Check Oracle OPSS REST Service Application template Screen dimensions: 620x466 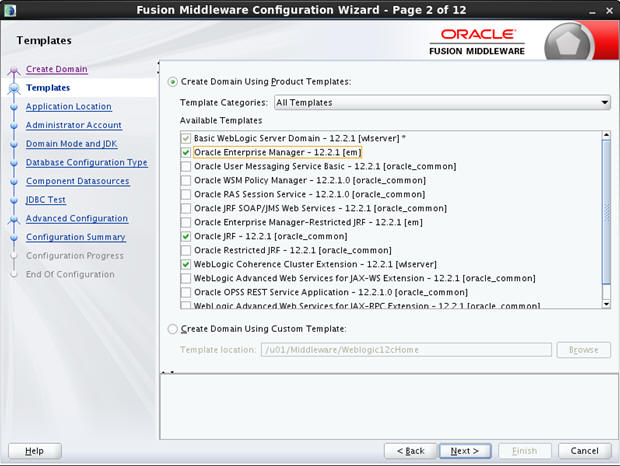tap(185, 292)
